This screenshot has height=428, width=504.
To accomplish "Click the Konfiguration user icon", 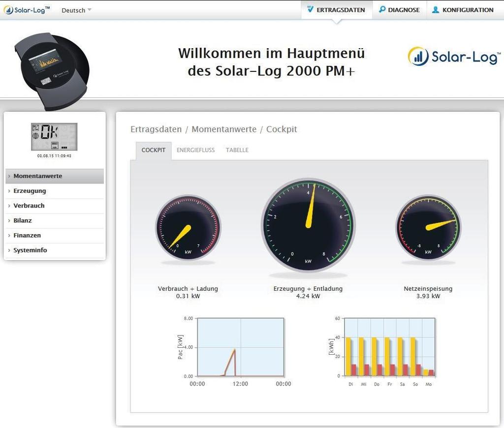I will pyautogui.click(x=436, y=10).
